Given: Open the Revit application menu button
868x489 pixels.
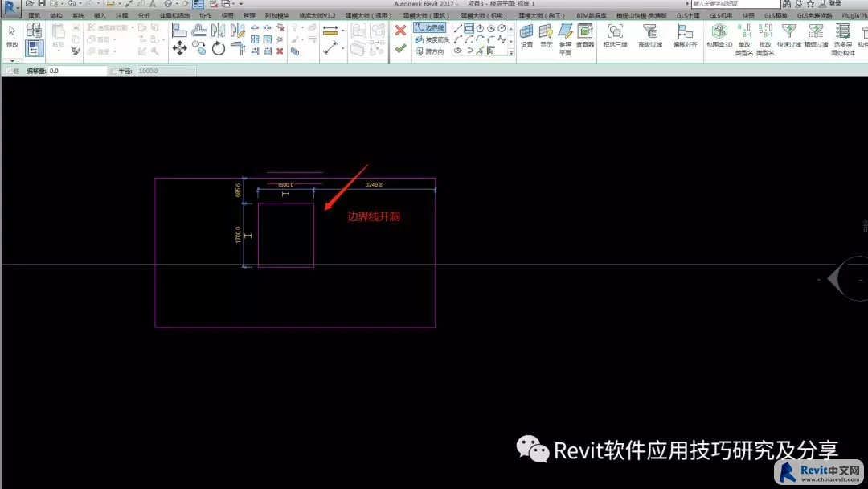Looking at the screenshot, I should (x=10, y=7).
